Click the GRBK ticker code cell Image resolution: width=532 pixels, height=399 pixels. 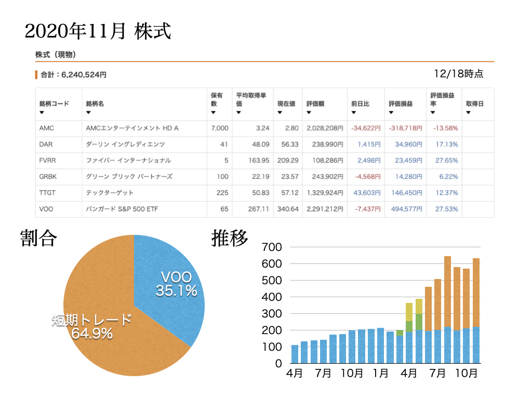tap(48, 177)
